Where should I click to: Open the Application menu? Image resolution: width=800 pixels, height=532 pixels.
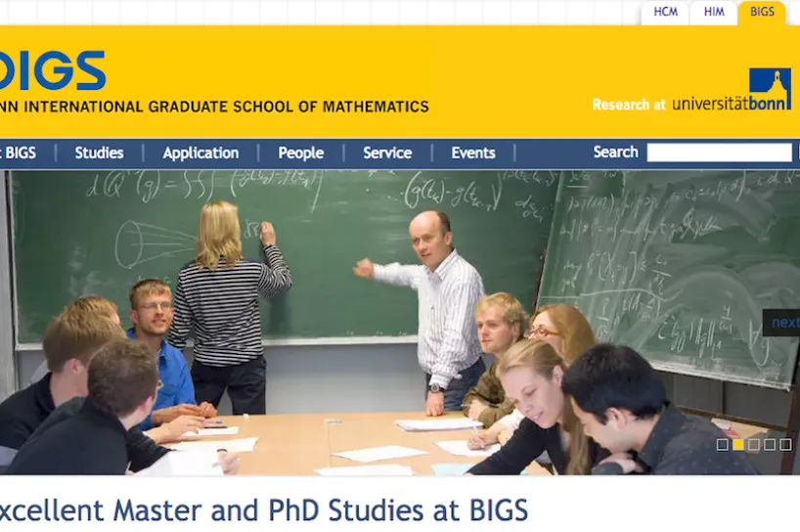pyautogui.click(x=200, y=153)
